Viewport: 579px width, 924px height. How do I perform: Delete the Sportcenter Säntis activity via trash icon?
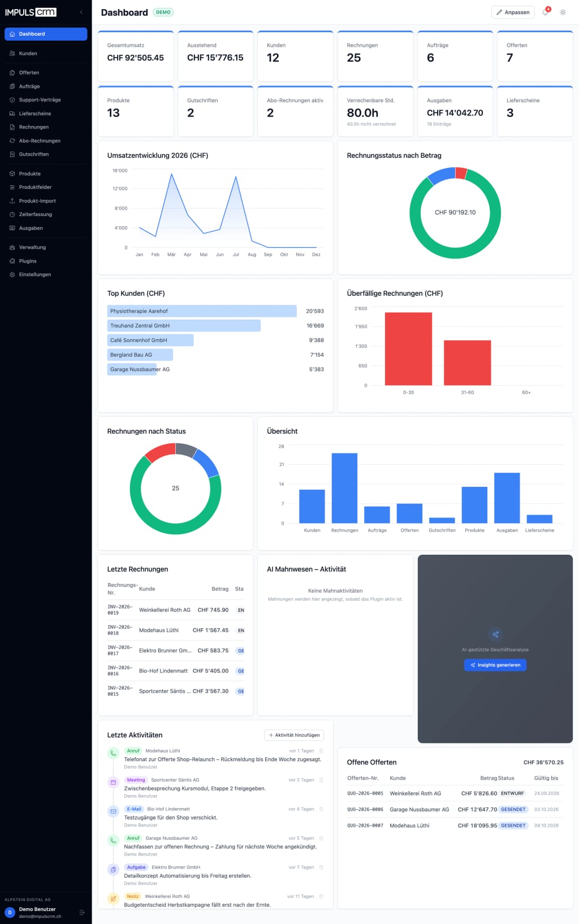pyautogui.click(x=321, y=780)
